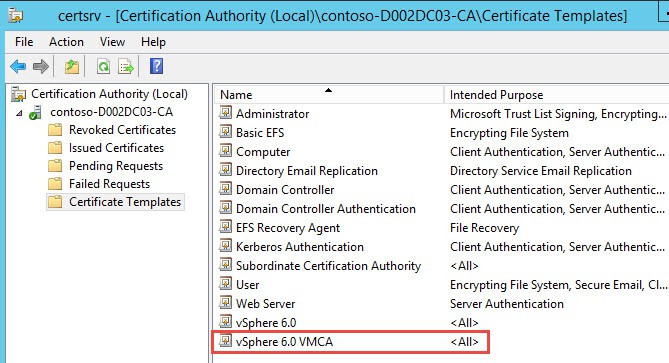
Task: Select the Subordinate Certification Authority template name
Action: click(x=329, y=266)
